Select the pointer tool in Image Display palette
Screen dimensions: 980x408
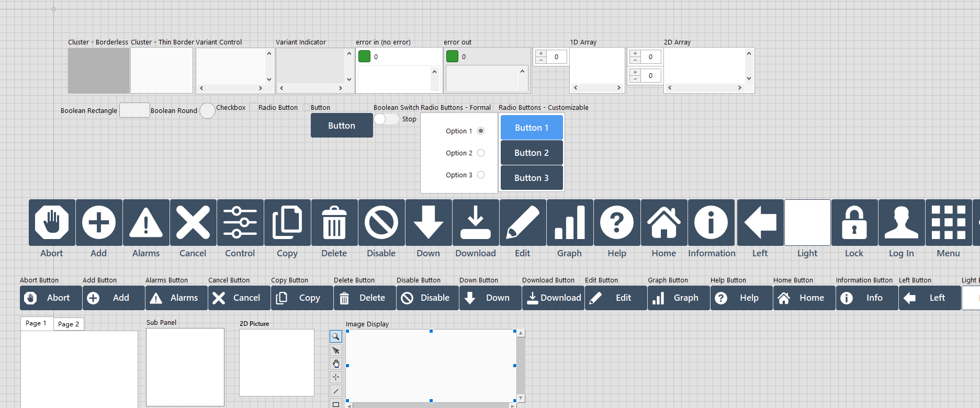point(336,350)
